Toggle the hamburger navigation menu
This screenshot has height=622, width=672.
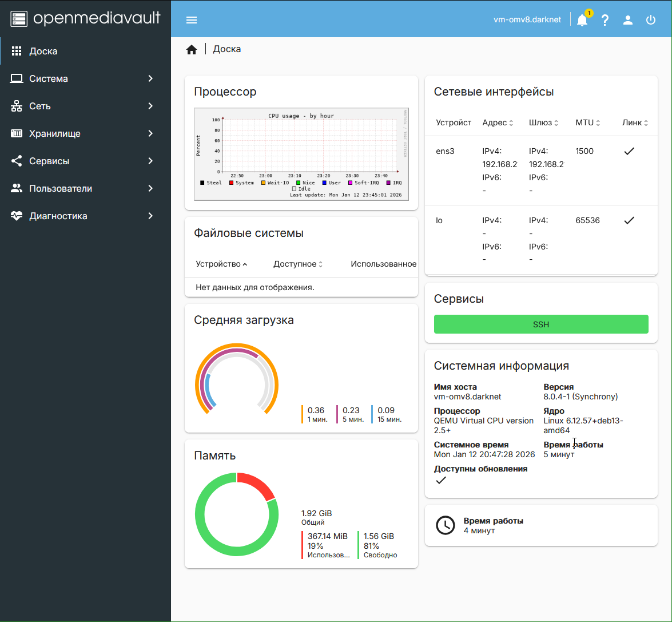(x=192, y=20)
